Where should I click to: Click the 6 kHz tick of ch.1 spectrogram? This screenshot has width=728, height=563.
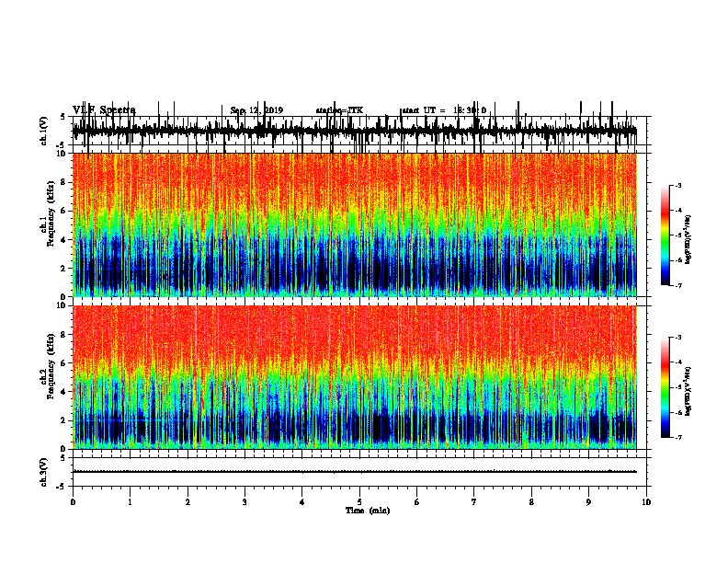coord(64,212)
